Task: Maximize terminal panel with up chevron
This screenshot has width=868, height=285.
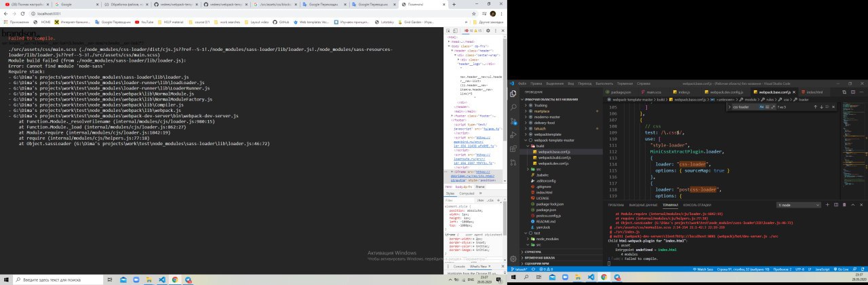Action: (852, 205)
